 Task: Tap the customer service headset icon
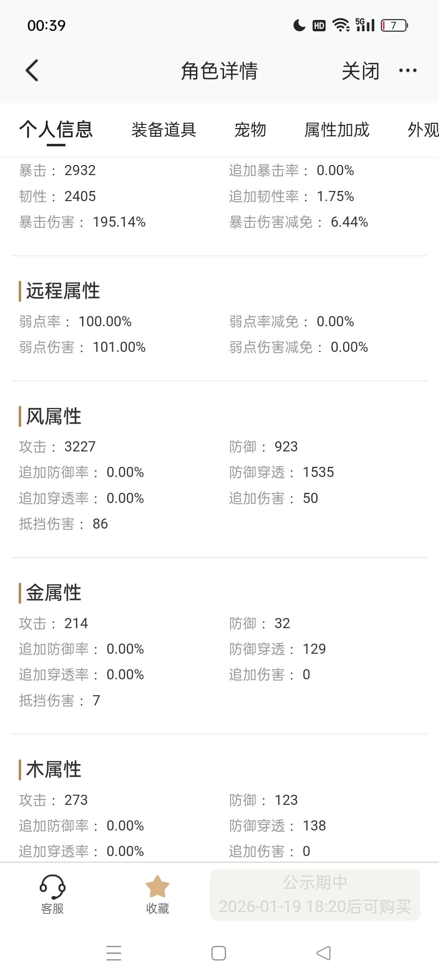(52, 887)
